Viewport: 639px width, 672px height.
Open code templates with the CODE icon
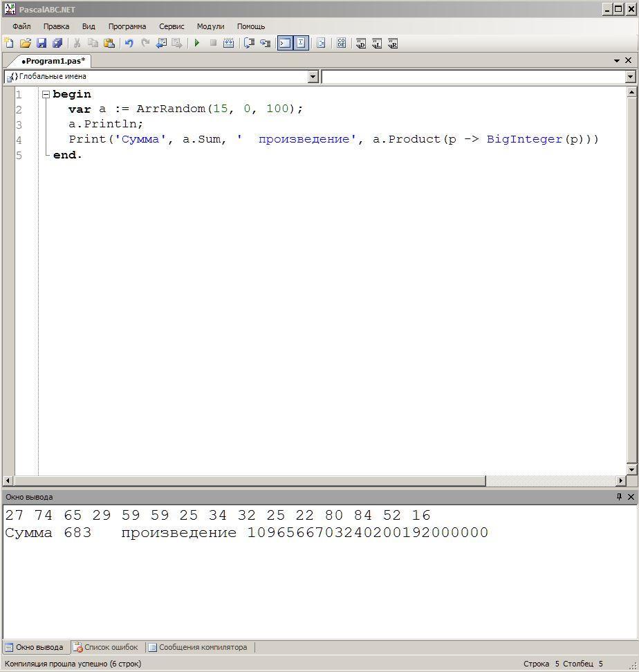click(342, 43)
